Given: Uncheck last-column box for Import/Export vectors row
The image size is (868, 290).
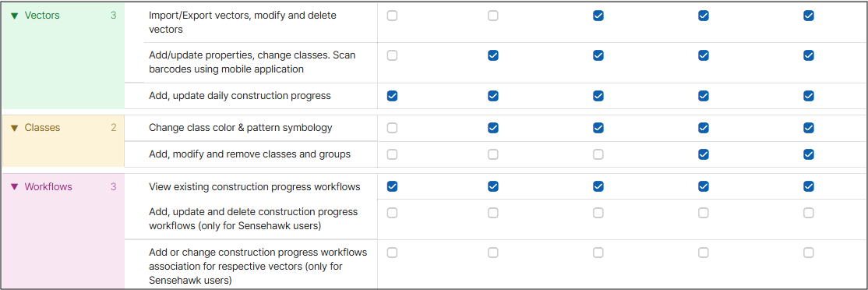Looking at the screenshot, I should click(x=808, y=16).
